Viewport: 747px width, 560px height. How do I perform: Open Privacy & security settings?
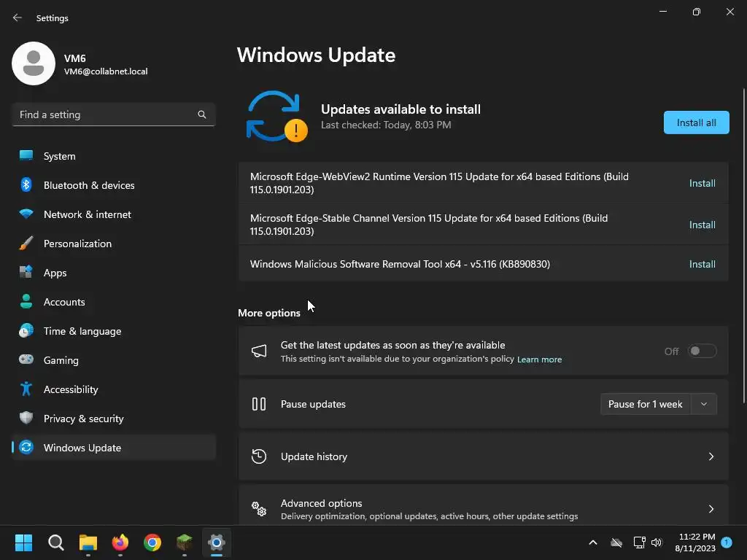[x=114, y=418]
